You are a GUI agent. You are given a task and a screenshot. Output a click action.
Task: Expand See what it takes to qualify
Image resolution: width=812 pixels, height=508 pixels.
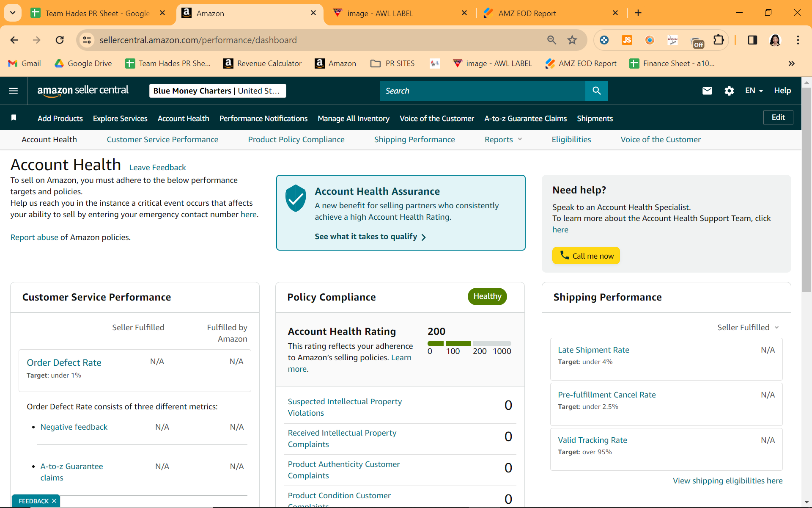(370, 237)
